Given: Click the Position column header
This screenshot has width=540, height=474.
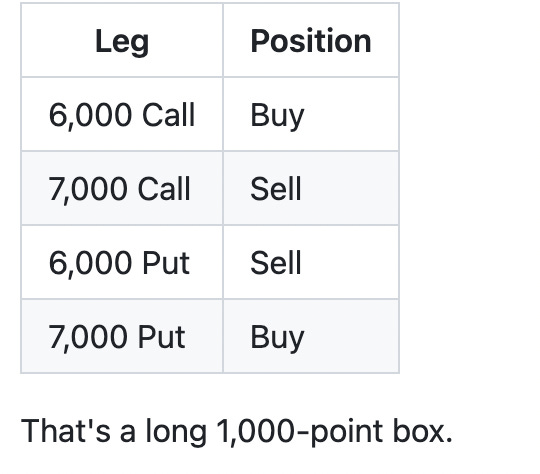Looking at the screenshot, I should (x=311, y=40).
